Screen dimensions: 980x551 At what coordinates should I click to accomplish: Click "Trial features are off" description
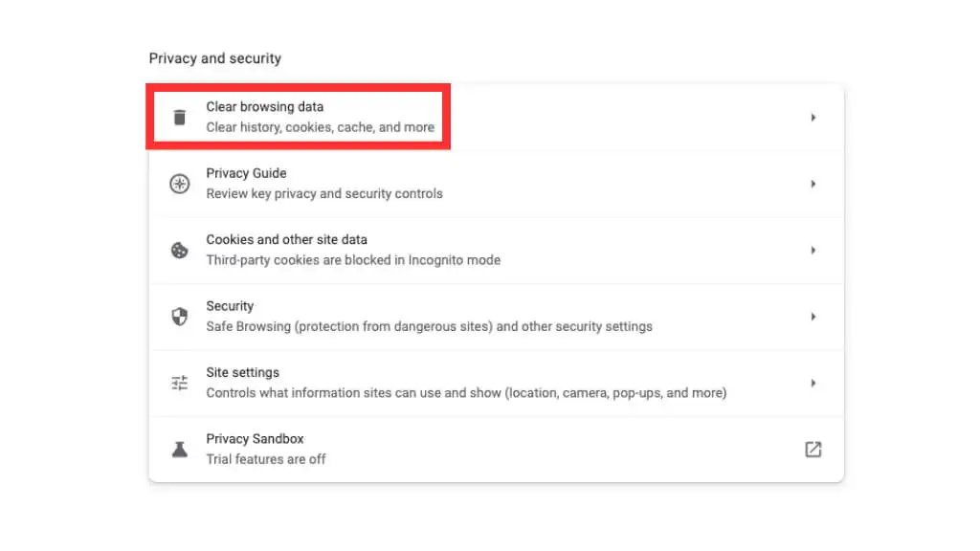[x=266, y=459]
